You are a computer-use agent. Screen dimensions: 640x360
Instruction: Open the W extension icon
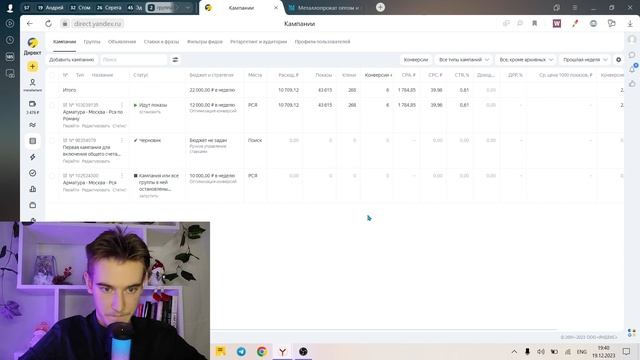point(557,24)
